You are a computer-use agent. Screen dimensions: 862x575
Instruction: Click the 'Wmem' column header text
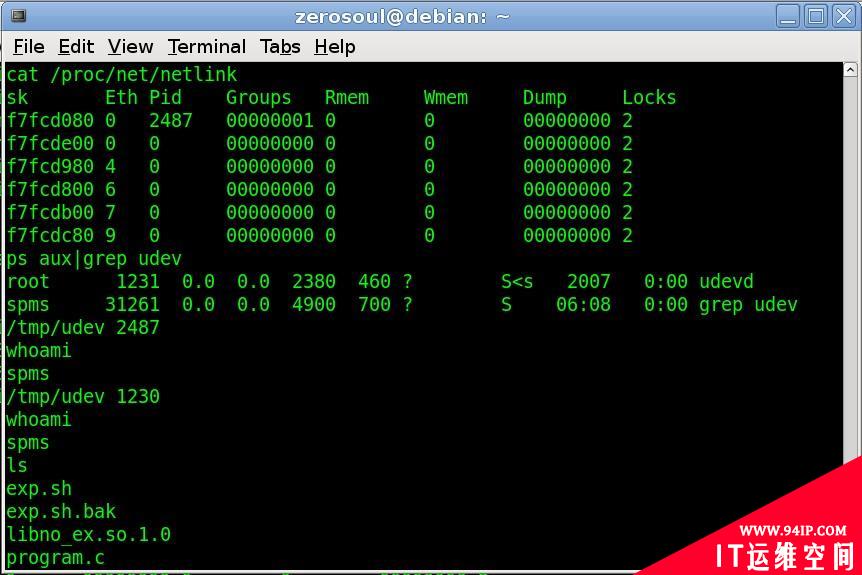(446, 97)
